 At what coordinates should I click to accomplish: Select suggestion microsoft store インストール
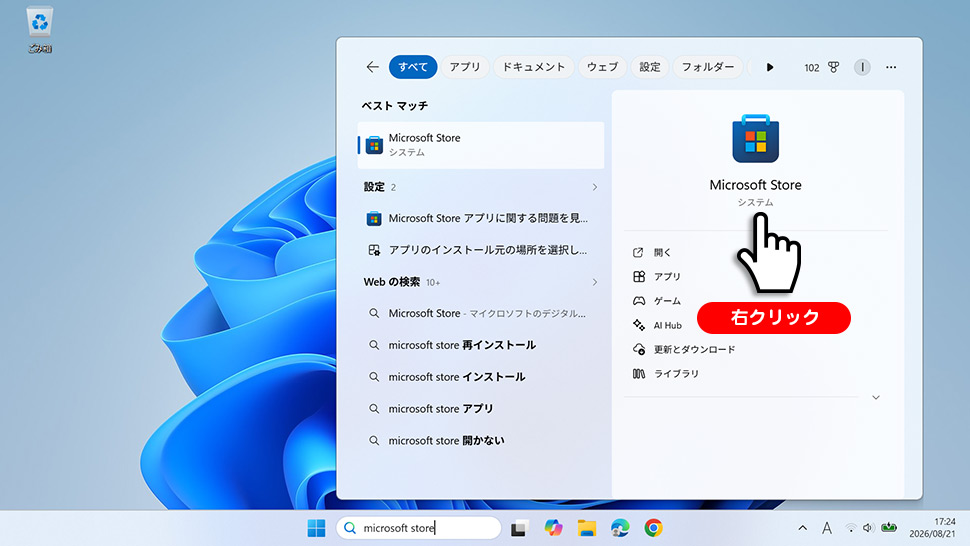click(481, 377)
